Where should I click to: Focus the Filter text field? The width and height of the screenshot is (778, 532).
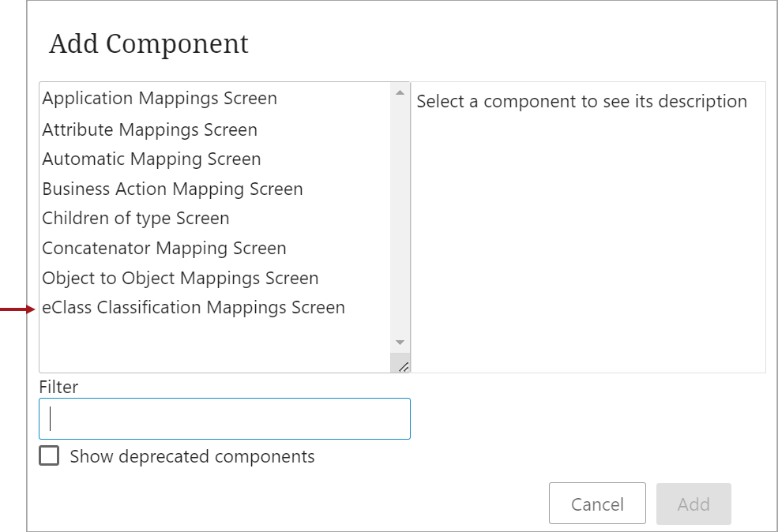click(x=225, y=418)
